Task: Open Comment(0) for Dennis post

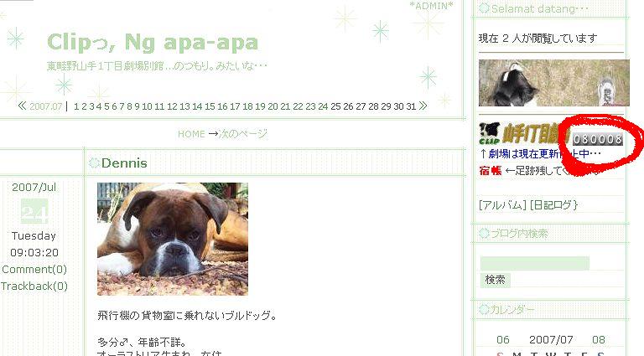Action: (34, 270)
